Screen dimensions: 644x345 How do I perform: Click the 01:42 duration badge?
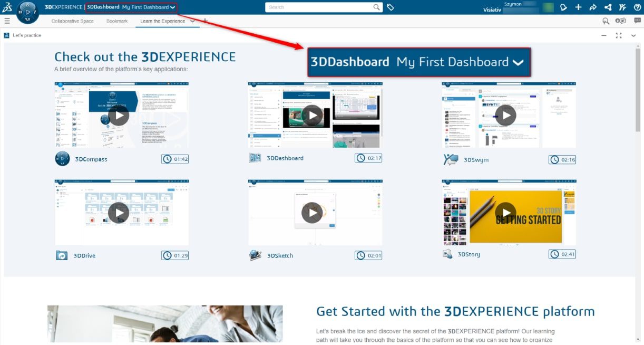175,159
